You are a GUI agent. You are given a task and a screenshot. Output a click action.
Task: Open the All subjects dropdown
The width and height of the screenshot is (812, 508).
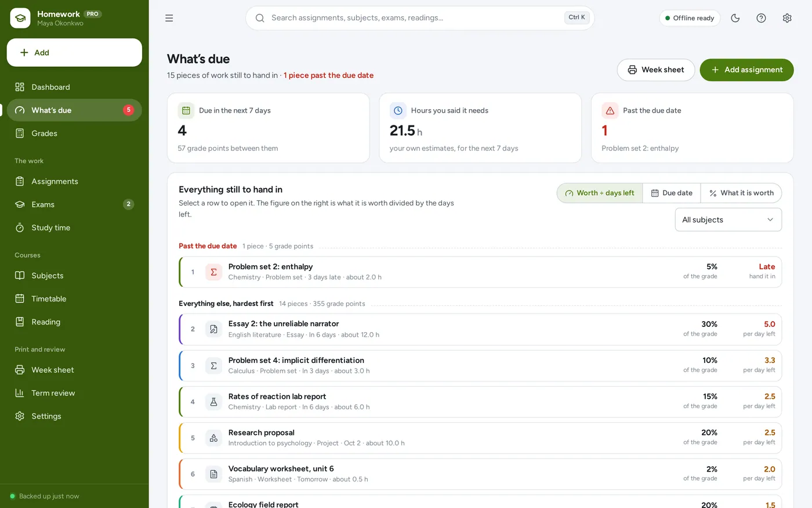click(x=728, y=219)
